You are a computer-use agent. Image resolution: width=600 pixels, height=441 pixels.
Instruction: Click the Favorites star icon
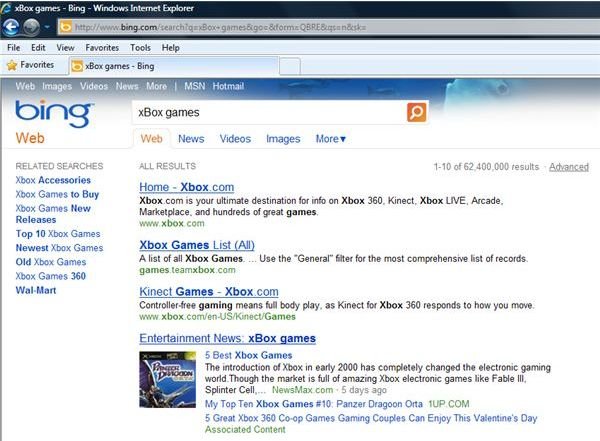[12, 65]
